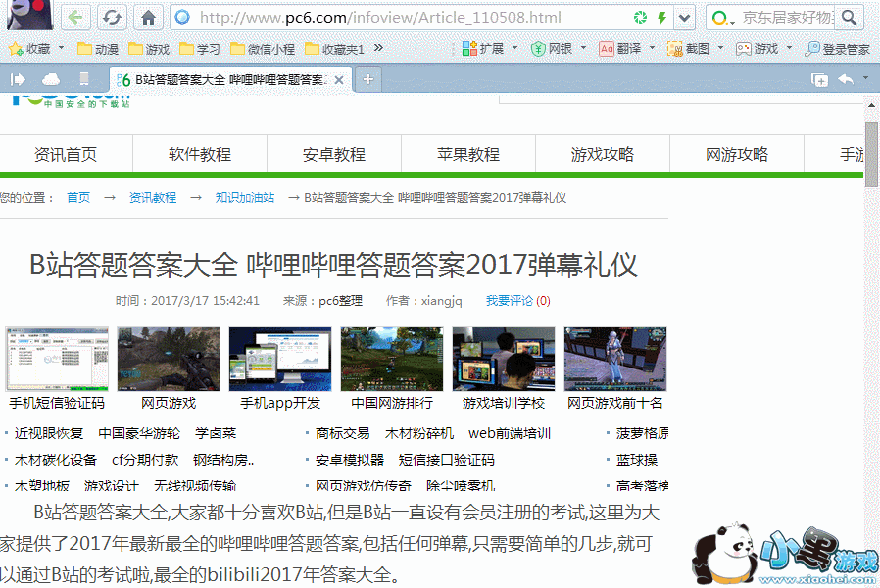The image size is (880, 588).
Task: Expand the 翻译 translate dropdown
Action: point(650,48)
